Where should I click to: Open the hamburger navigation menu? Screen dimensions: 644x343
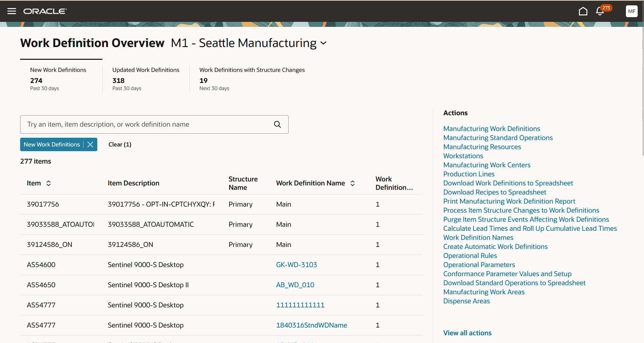pyautogui.click(x=12, y=11)
